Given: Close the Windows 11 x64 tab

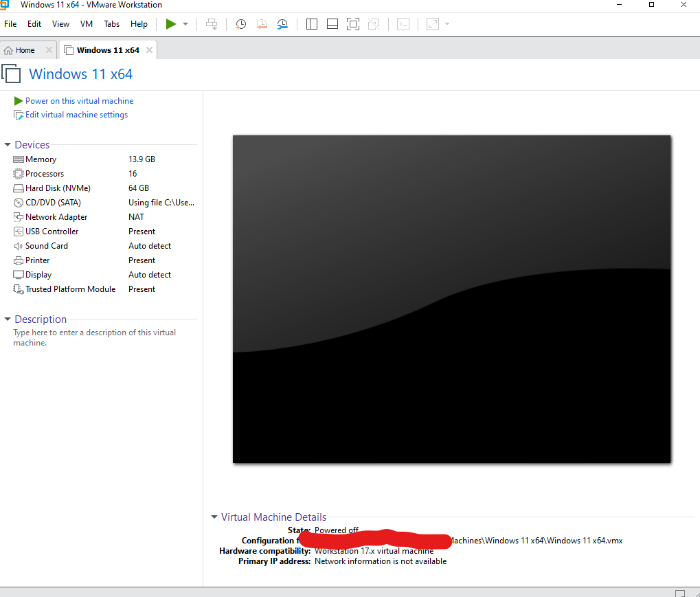Looking at the screenshot, I should [149, 50].
